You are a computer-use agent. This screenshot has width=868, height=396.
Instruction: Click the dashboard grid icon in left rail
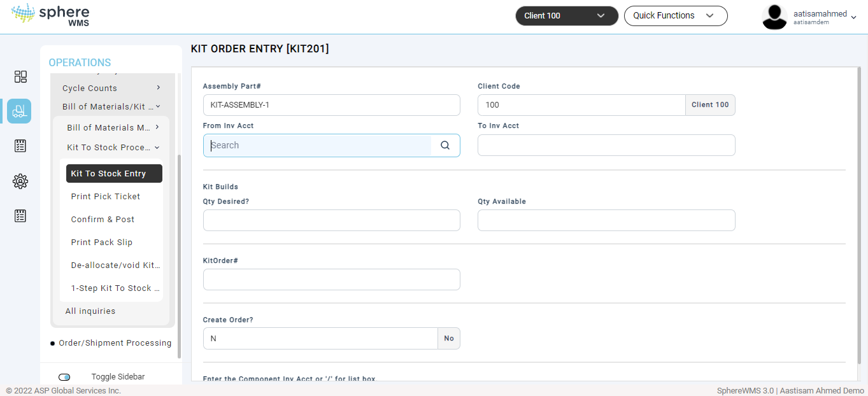[x=20, y=77]
